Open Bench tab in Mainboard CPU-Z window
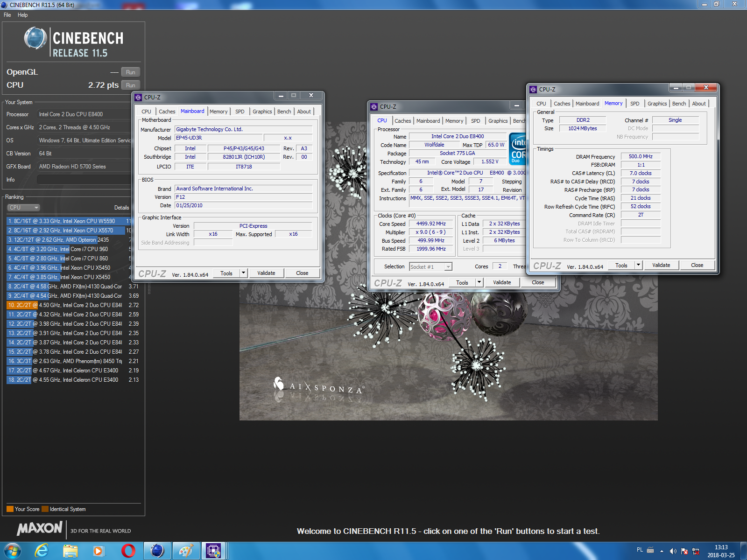This screenshot has width=747, height=560. (x=284, y=112)
